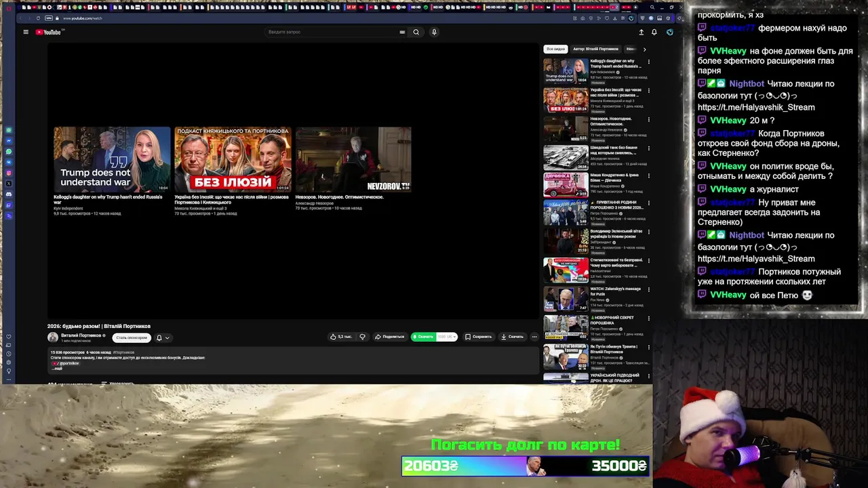Select the 'Автор: Віталій Портников' filter chip

[x=595, y=49]
